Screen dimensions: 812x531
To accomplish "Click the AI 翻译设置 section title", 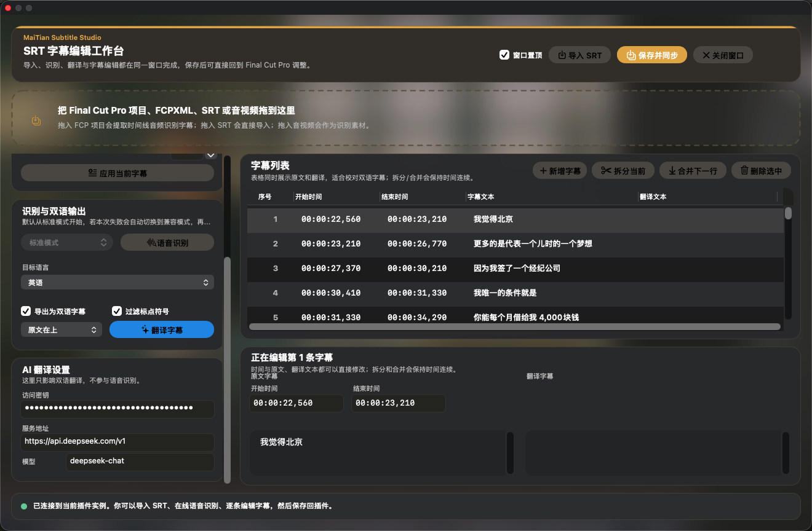I will click(46, 370).
